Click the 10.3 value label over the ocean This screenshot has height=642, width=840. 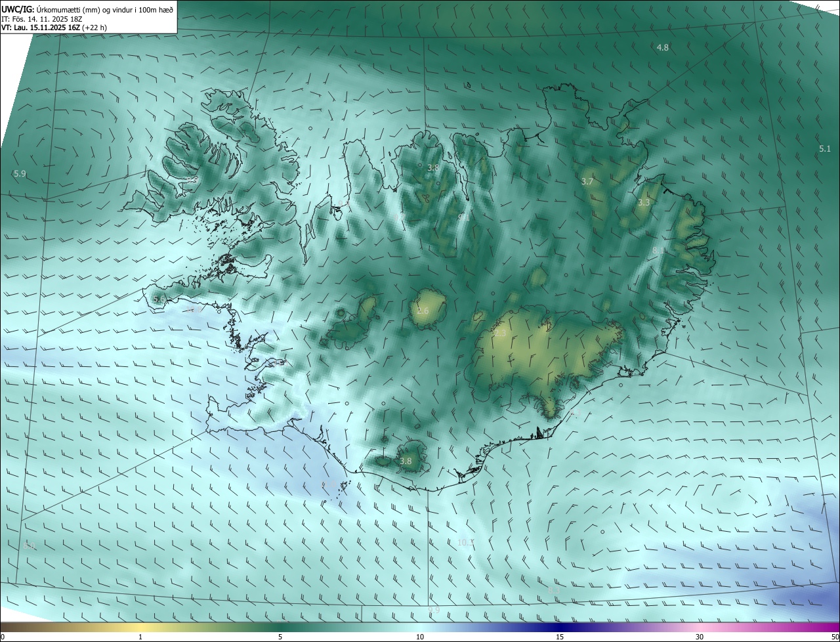(x=466, y=543)
